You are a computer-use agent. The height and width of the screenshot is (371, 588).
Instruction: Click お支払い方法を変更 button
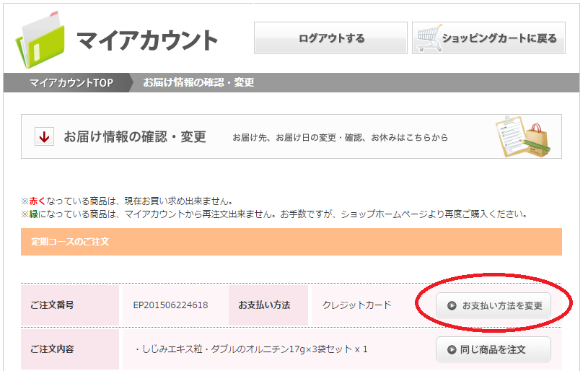coord(493,306)
